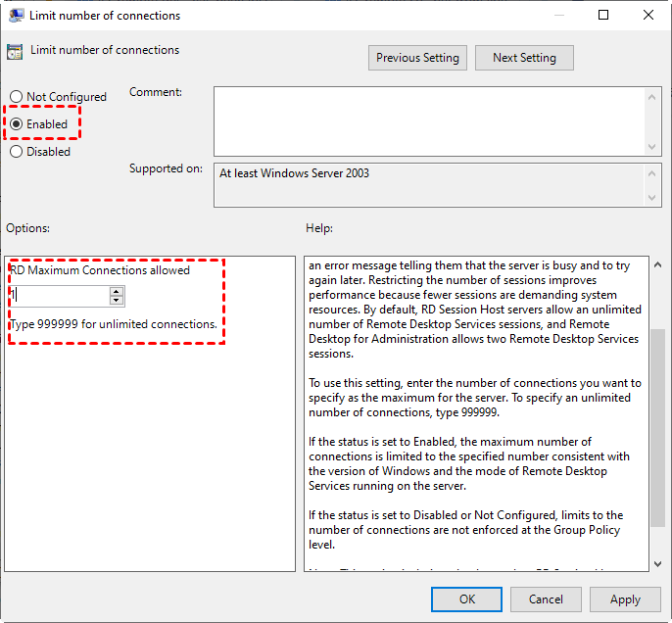Click the title bar system menu icon
Screen dimensions: 672x623
pyautogui.click(x=17, y=16)
